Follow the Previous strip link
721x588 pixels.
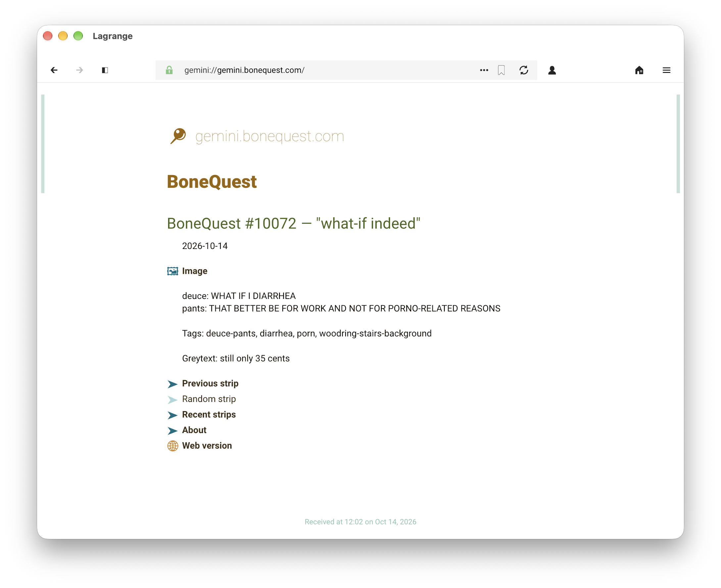coord(210,383)
